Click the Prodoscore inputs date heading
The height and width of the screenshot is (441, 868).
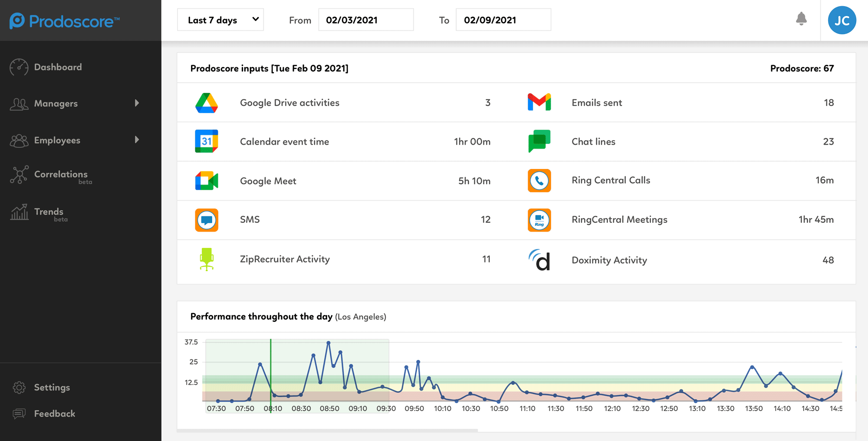tap(270, 68)
